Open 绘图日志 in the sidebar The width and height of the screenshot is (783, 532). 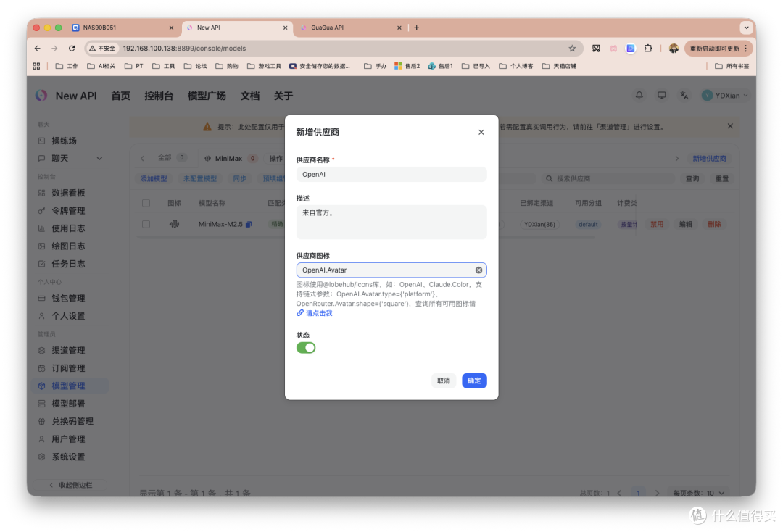tap(68, 246)
